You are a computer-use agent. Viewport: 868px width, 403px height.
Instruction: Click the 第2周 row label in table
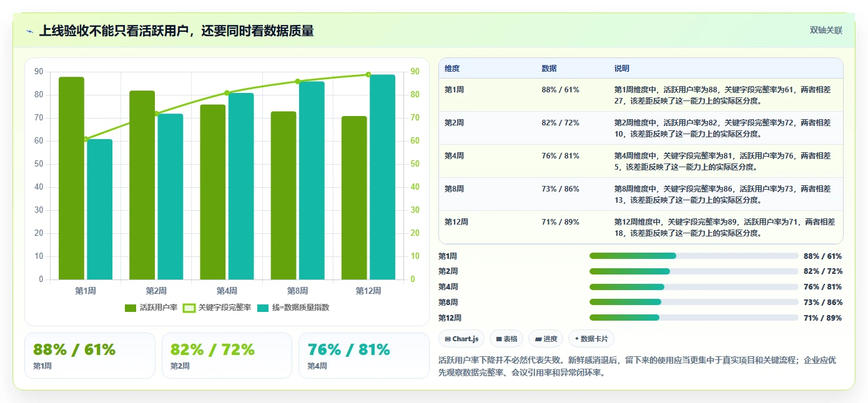tap(454, 123)
